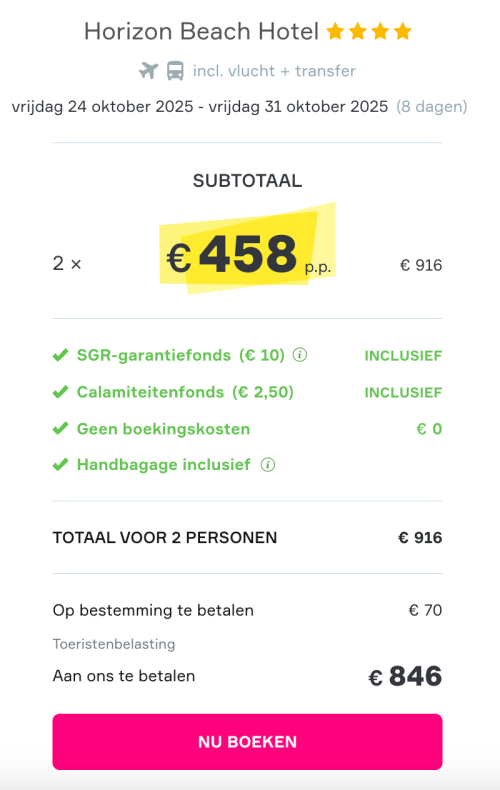500x790 pixels.
Task: Click the travel dates line
Action: click(200, 106)
